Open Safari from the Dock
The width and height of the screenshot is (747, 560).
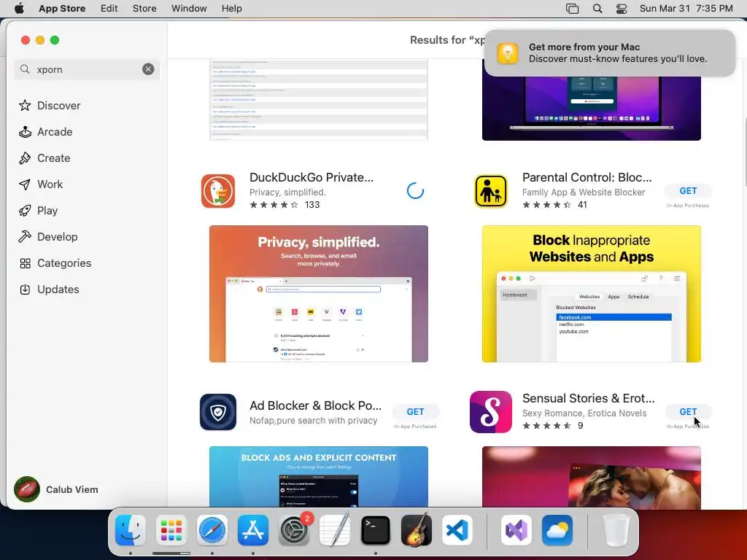(x=212, y=530)
